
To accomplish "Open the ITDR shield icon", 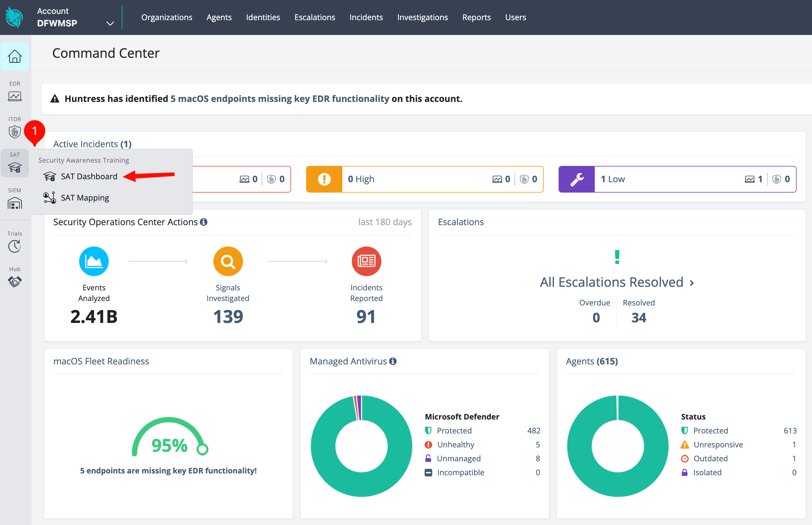I will point(15,132).
